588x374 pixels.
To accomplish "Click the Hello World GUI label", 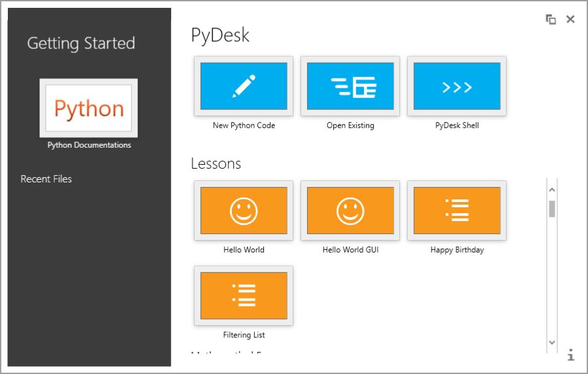I will (350, 250).
